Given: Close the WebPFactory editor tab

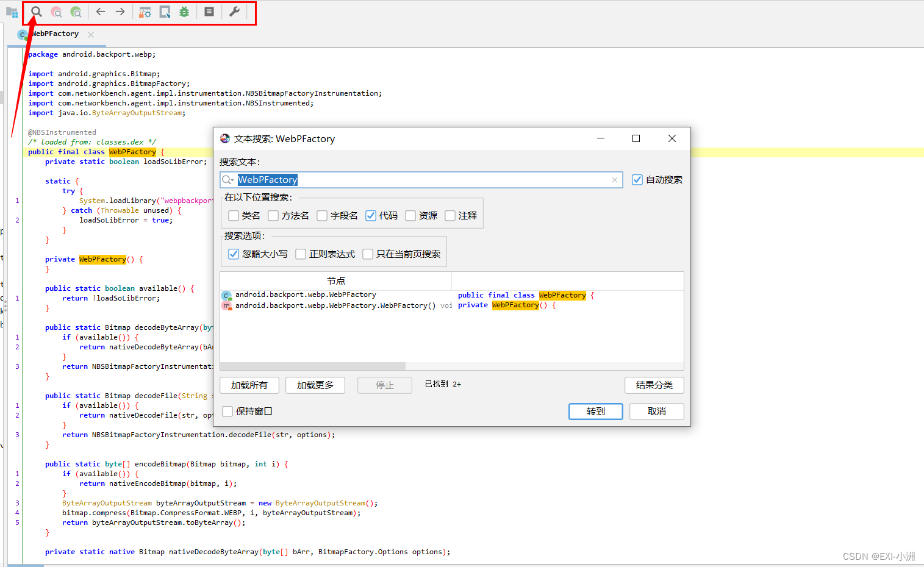Looking at the screenshot, I should (91, 35).
